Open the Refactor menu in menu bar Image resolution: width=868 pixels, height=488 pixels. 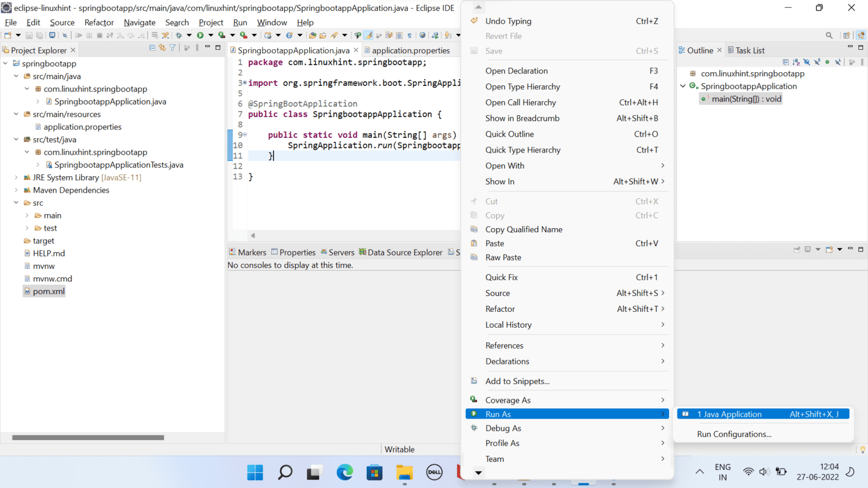pos(99,23)
